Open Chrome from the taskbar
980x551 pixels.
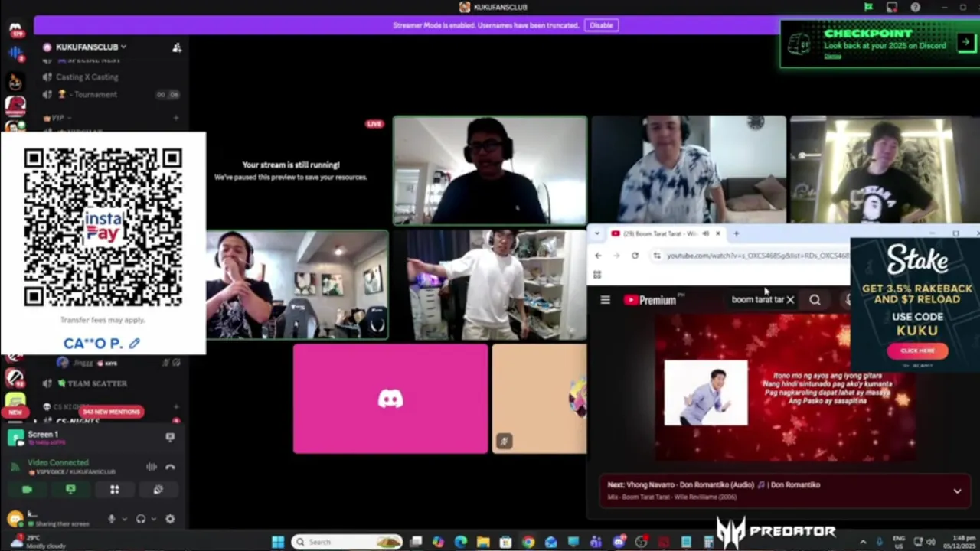click(528, 542)
